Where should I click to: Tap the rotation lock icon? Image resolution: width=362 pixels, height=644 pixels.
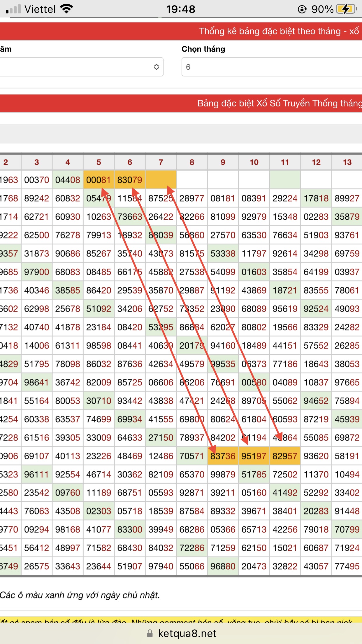click(x=302, y=9)
